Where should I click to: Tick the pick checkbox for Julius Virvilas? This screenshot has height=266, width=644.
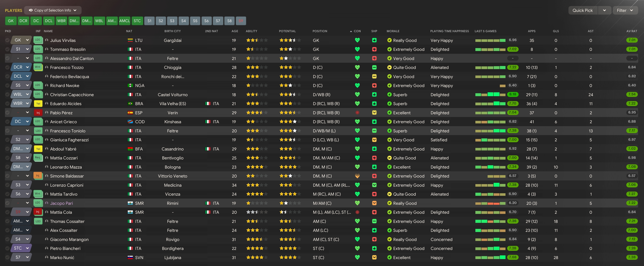[7, 40]
